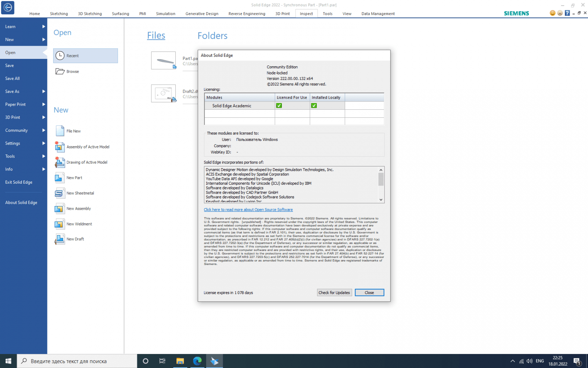Click the back arrow application button
Viewport: 588px width, 368px height.
[8, 7]
